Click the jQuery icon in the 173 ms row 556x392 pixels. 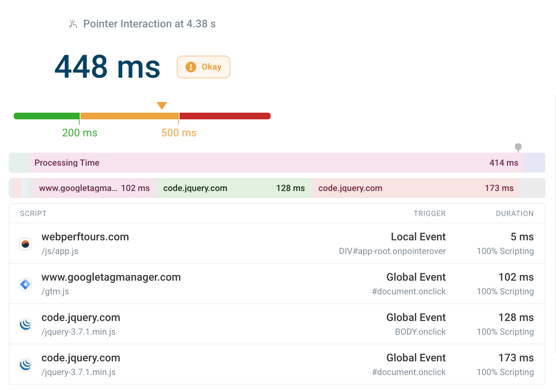coord(25,365)
